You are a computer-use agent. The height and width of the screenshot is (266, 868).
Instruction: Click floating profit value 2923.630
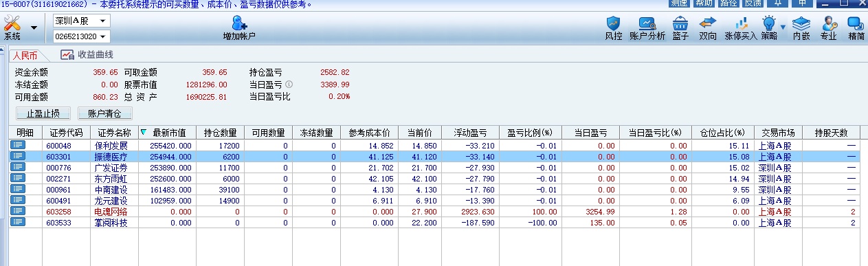[479, 212]
